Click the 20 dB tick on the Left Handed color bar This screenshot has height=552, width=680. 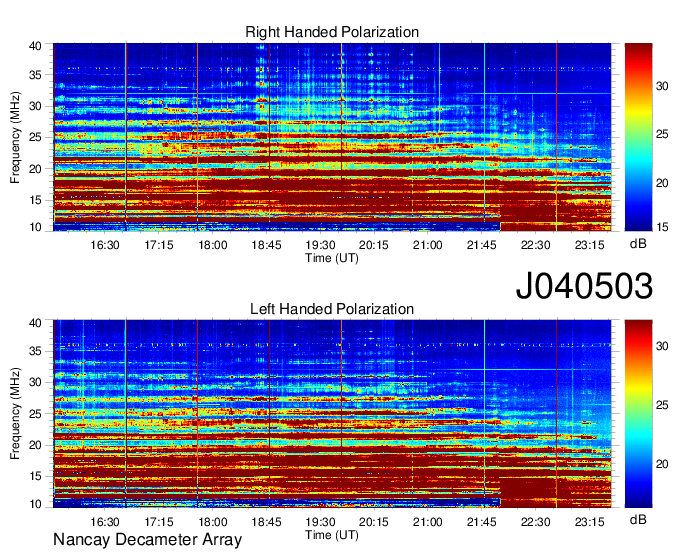click(662, 464)
